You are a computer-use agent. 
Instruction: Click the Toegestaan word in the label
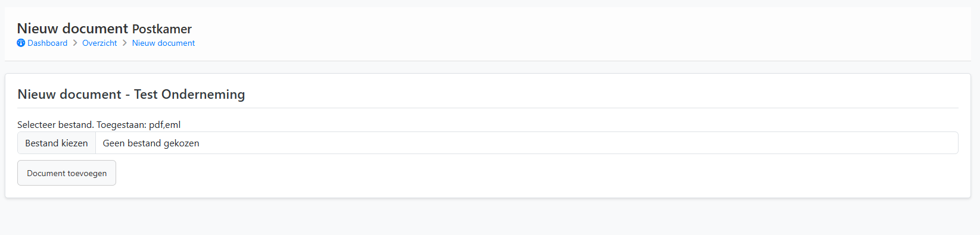click(122, 125)
